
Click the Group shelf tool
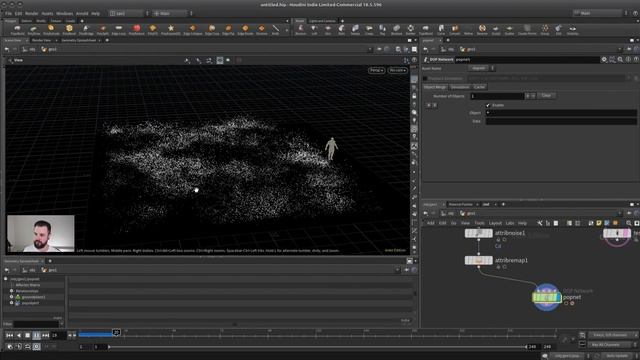(545, 29)
